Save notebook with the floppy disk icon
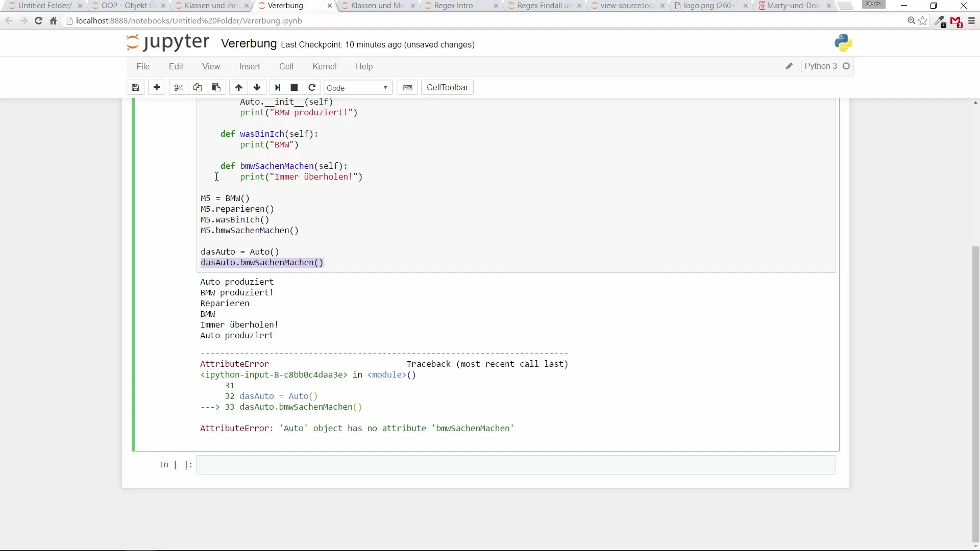This screenshot has width=980, height=551. coord(135,88)
